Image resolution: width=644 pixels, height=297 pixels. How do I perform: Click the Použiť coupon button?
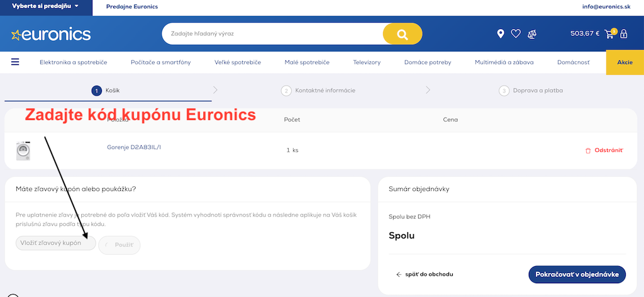coord(119,245)
